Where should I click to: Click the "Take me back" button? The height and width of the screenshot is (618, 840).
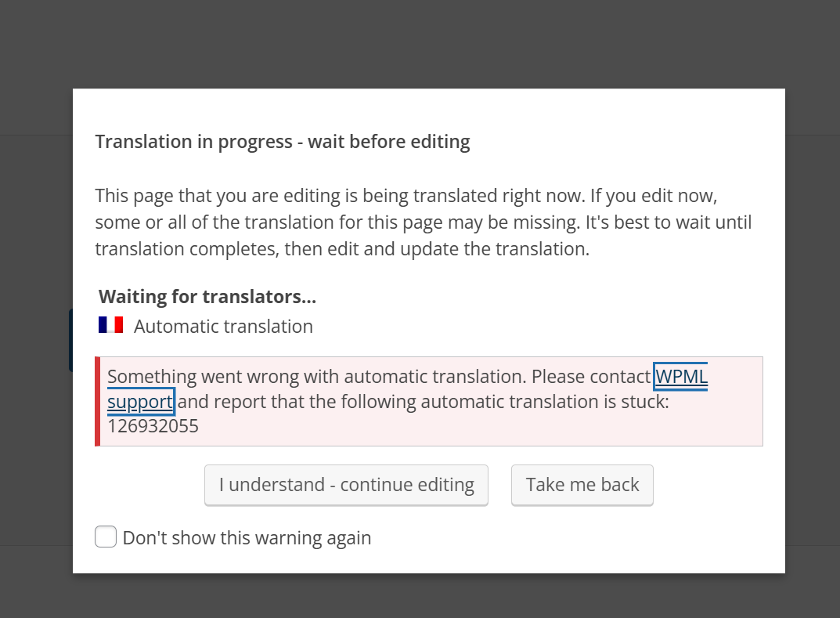coord(582,485)
